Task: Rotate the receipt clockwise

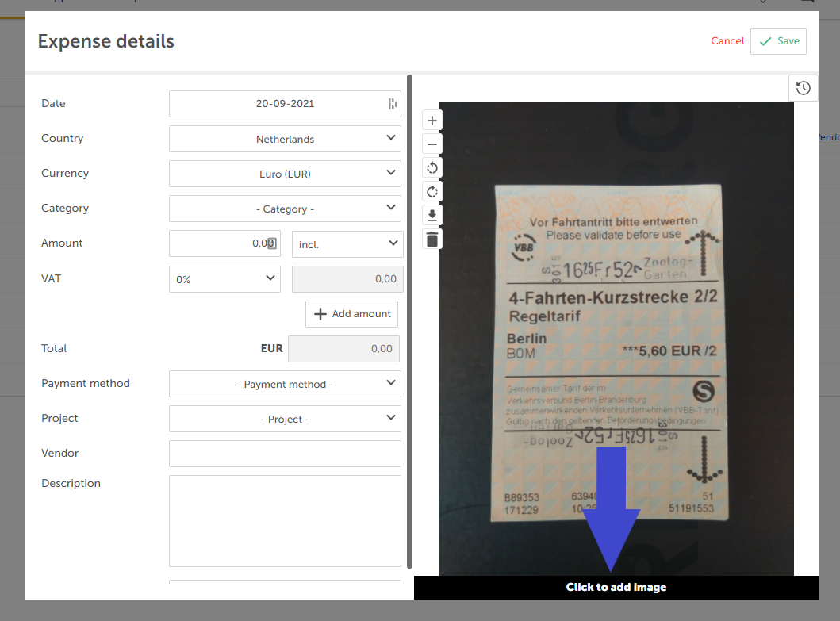Action: pos(432,191)
